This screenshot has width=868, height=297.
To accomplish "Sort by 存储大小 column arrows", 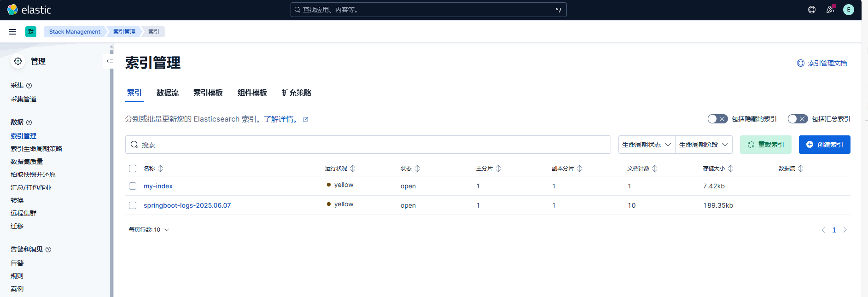I will [731, 169].
